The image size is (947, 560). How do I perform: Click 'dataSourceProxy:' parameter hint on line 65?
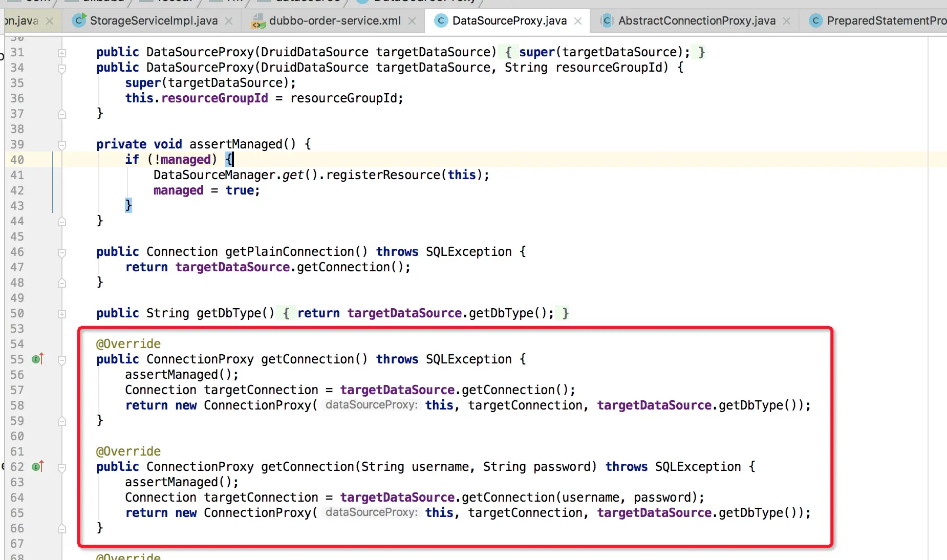(372, 512)
